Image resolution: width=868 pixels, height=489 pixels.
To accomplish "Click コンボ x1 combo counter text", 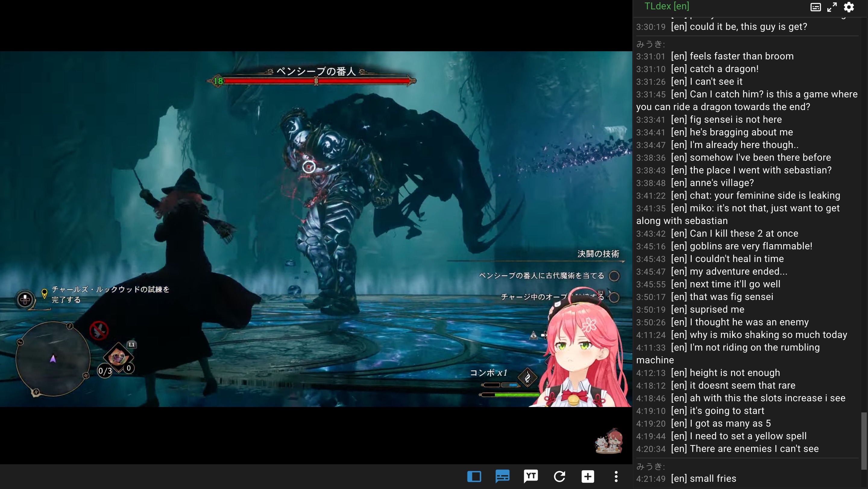I will coord(488,372).
